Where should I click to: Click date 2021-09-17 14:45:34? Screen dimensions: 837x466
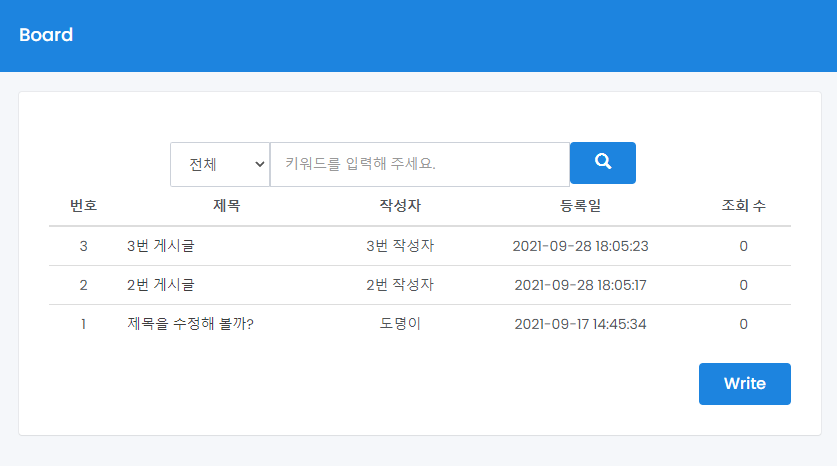pyautogui.click(x=580, y=324)
